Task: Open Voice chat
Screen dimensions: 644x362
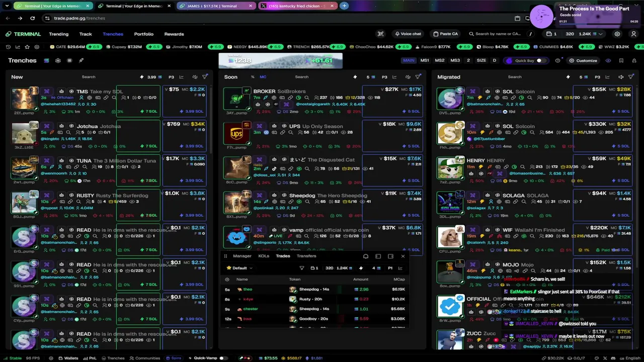Action: [408, 34]
